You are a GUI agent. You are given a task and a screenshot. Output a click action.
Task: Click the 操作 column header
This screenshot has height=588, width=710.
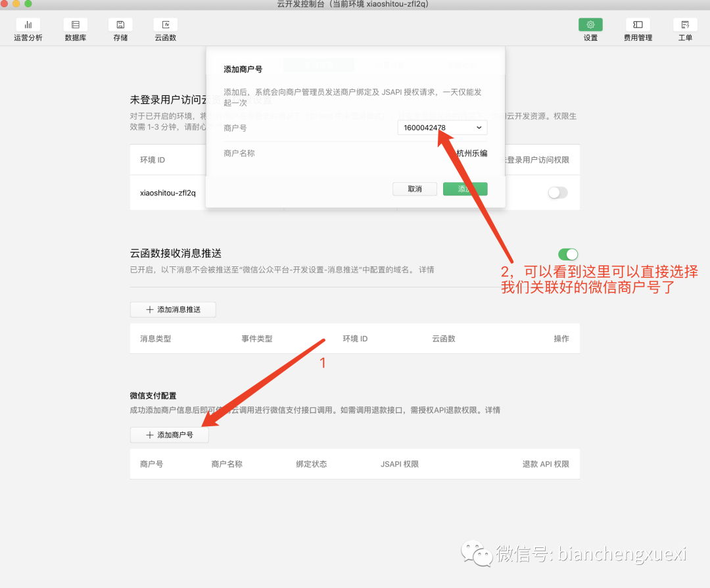561,338
